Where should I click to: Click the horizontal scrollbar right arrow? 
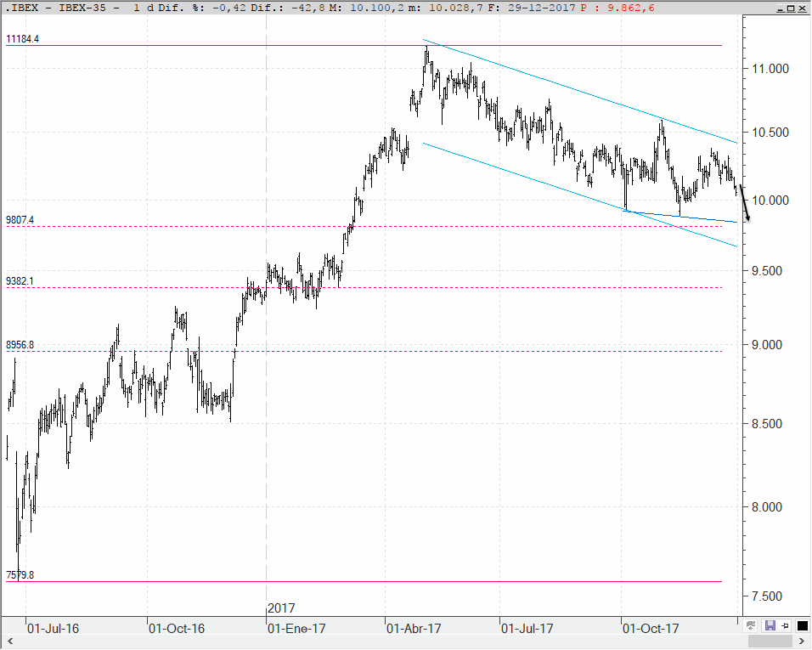(x=802, y=642)
